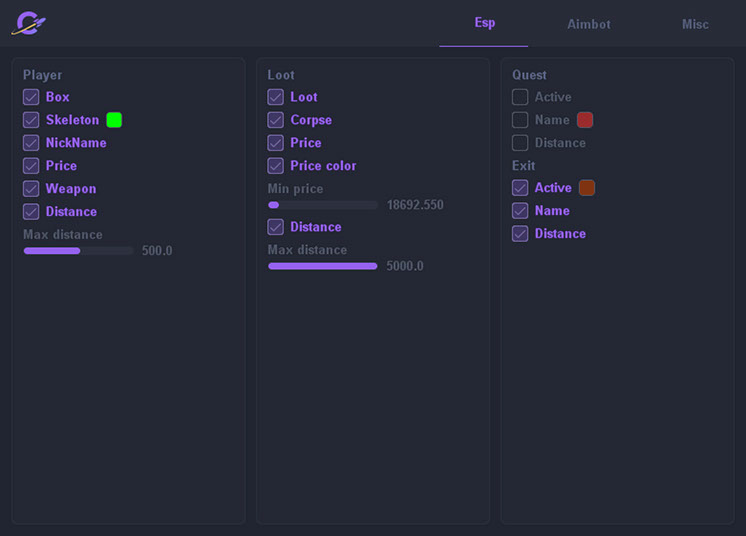
Task: Open the brown Exit Active color swatch
Action: [587, 188]
